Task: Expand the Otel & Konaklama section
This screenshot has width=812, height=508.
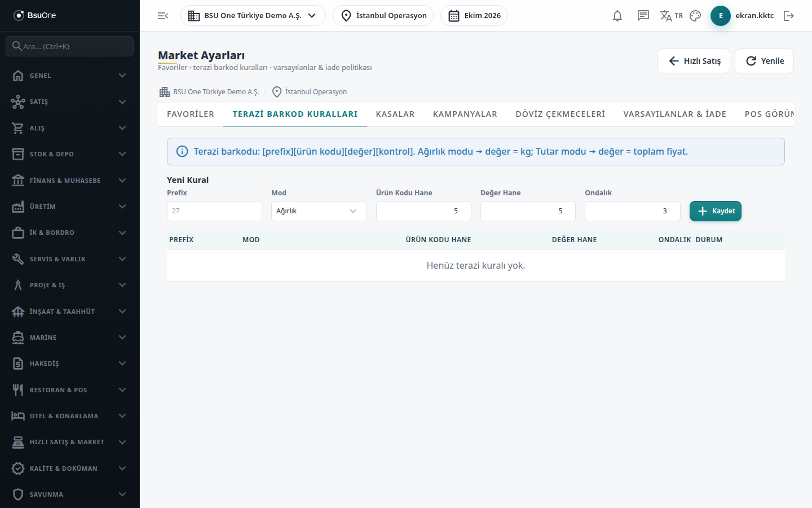Action: click(70, 416)
